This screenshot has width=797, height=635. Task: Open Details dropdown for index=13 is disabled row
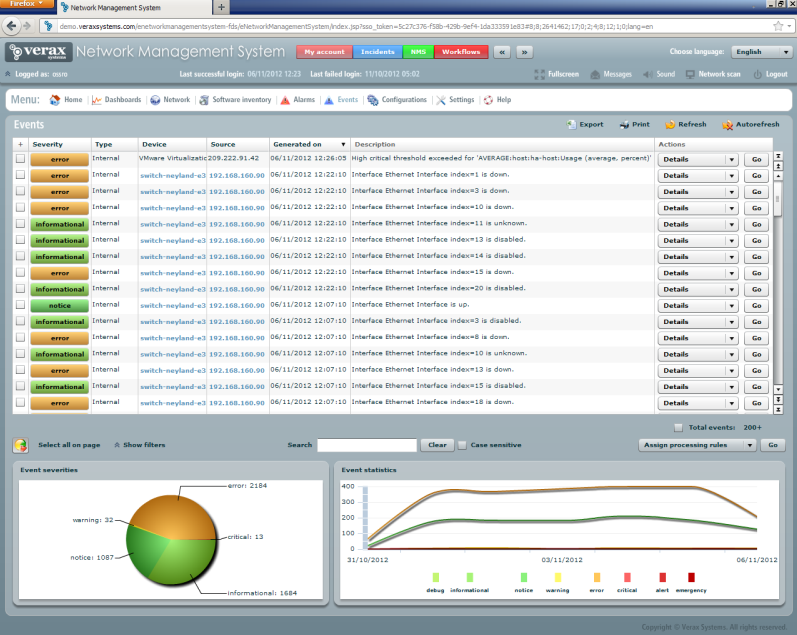coord(698,240)
